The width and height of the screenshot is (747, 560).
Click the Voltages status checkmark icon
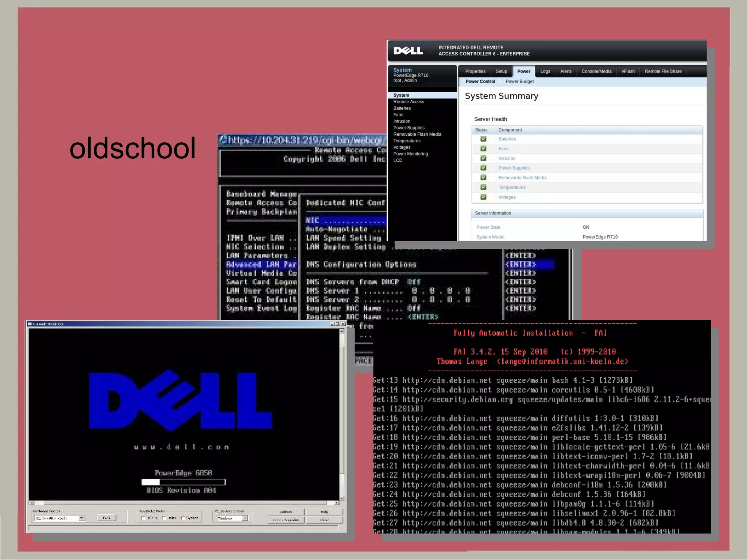tap(483, 197)
